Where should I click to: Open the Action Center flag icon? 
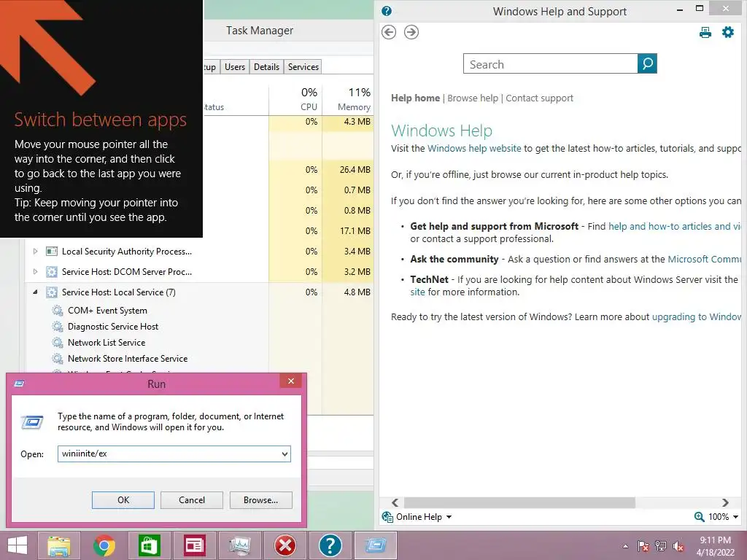[x=643, y=546]
